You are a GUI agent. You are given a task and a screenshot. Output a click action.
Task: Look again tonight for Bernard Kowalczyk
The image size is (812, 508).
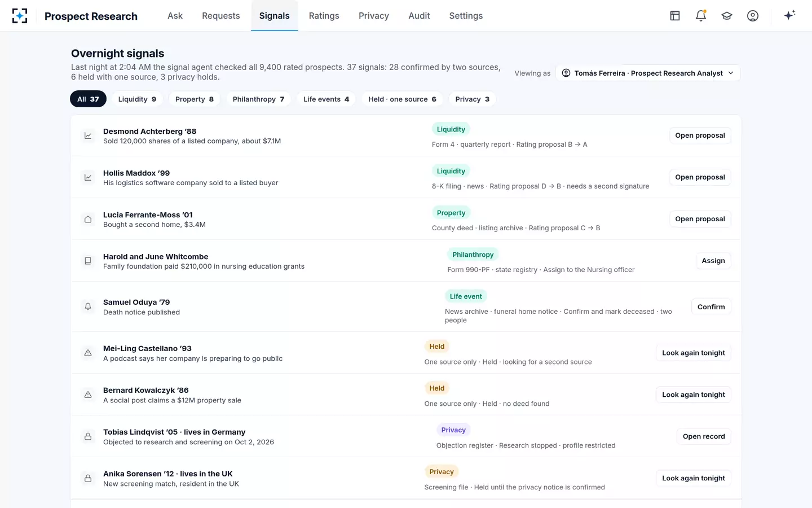pos(694,395)
